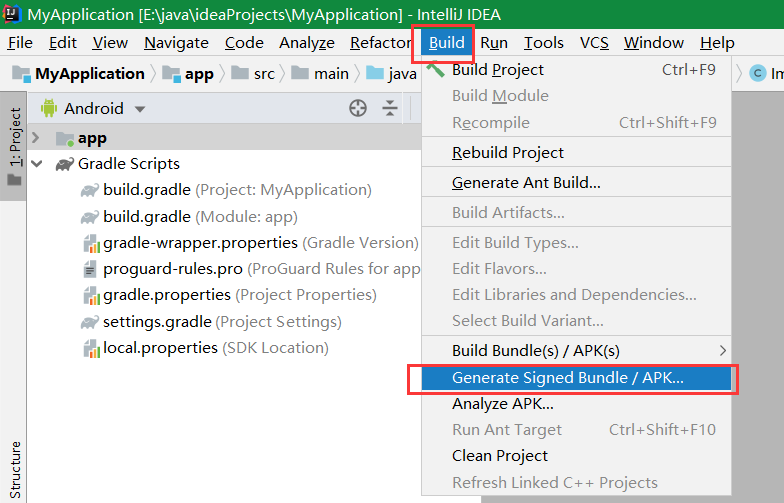The width and height of the screenshot is (784, 503).
Task: Click the main breadcrumb folder icon
Action: [x=300, y=74]
